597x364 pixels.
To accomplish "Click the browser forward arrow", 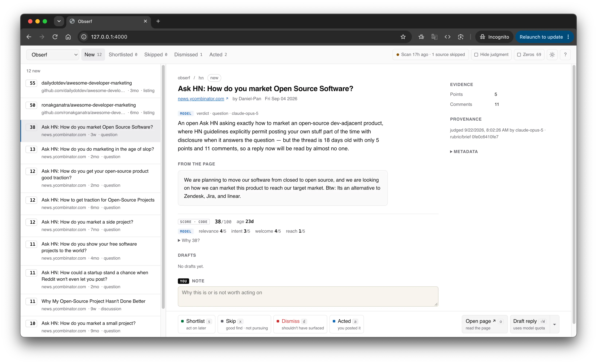I will [x=42, y=37].
